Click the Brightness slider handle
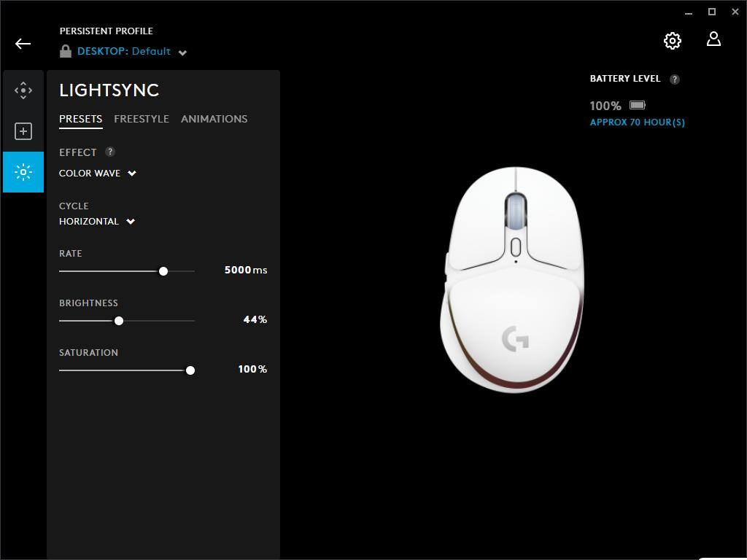Image resolution: width=747 pixels, height=560 pixels. pos(119,320)
